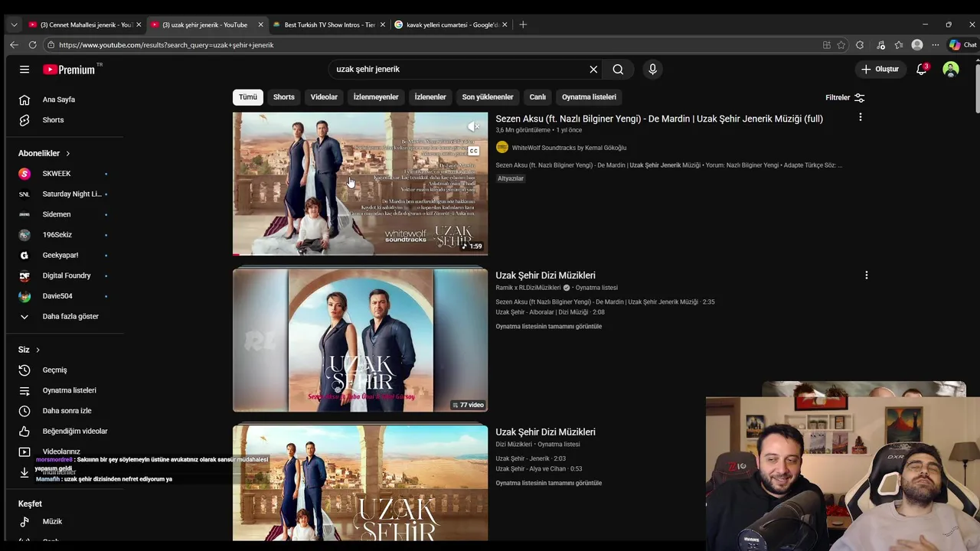
Task: Open a new browser tab
Action: tap(523, 24)
